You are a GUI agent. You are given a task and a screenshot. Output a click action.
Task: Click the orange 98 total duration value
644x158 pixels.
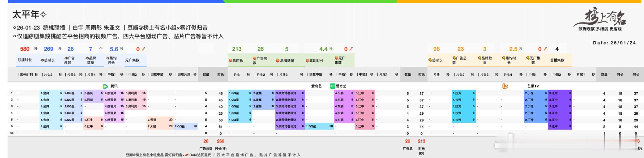pos(436,49)
